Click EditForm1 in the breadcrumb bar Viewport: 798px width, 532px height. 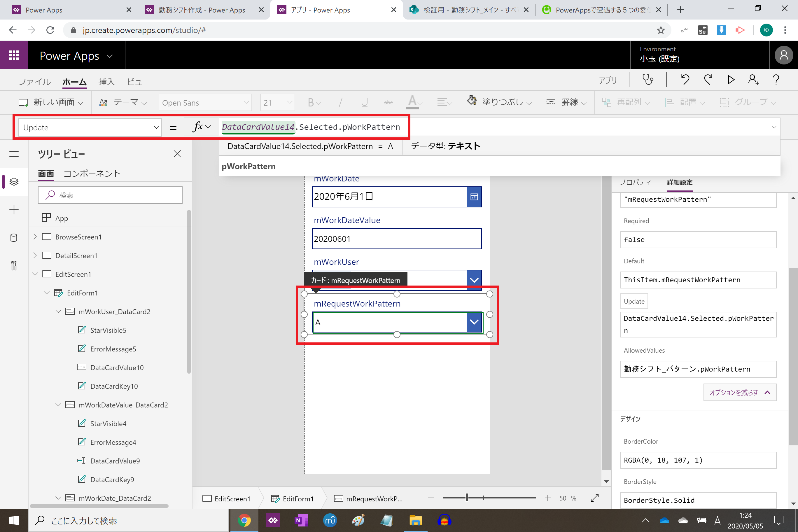tap(293, 499)
